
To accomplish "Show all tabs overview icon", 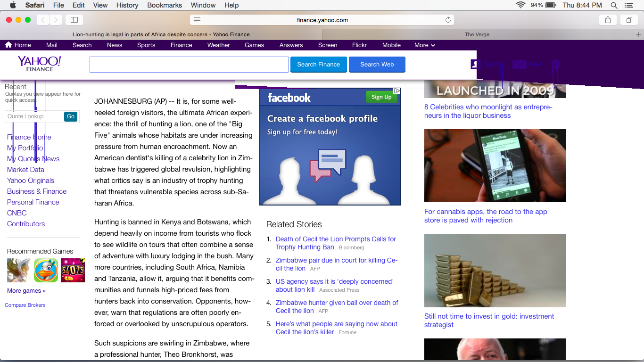I will click(629, 20).
